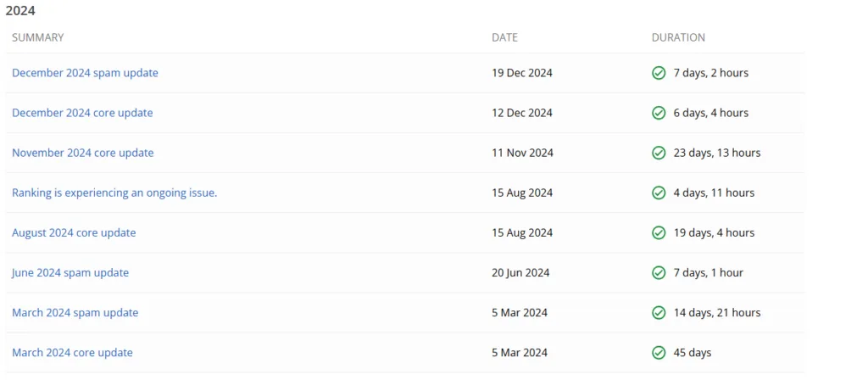
Task: Click the resolved checkmark icon beside 7 days, 2 hours
Action: [659, 73]
